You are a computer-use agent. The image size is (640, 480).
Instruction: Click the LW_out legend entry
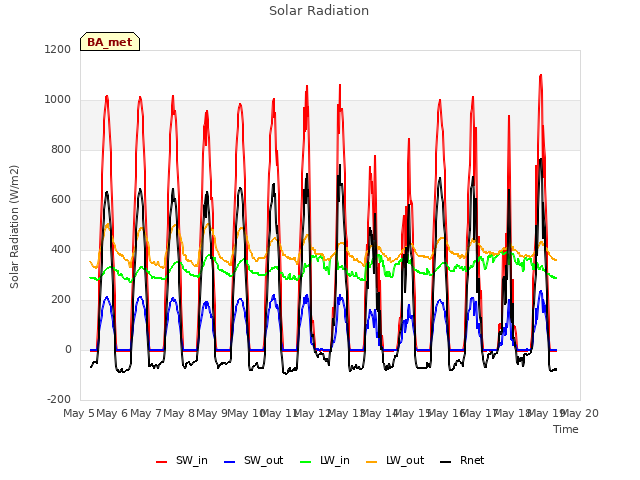pos(395,460)
